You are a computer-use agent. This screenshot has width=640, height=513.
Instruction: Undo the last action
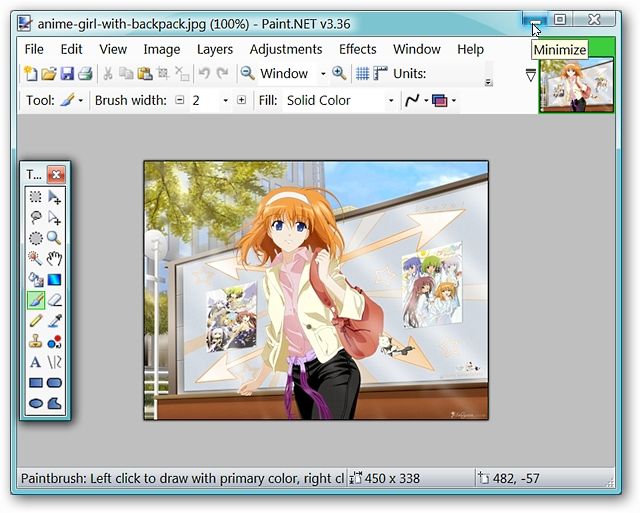click(x=204, y=74)
